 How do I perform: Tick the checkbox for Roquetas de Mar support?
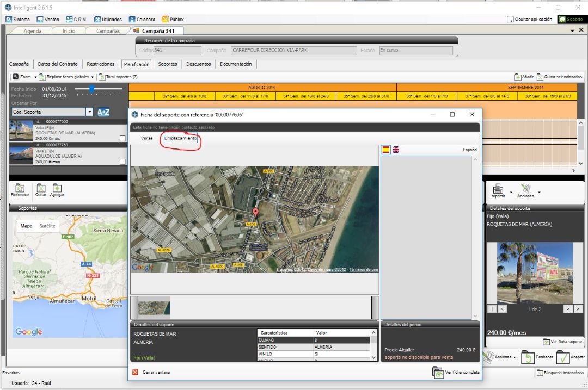[x=122, y=138]
